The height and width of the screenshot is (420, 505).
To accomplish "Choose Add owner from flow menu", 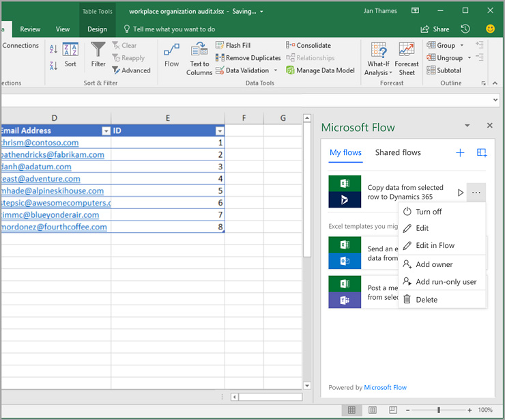I will pos(442,264).
